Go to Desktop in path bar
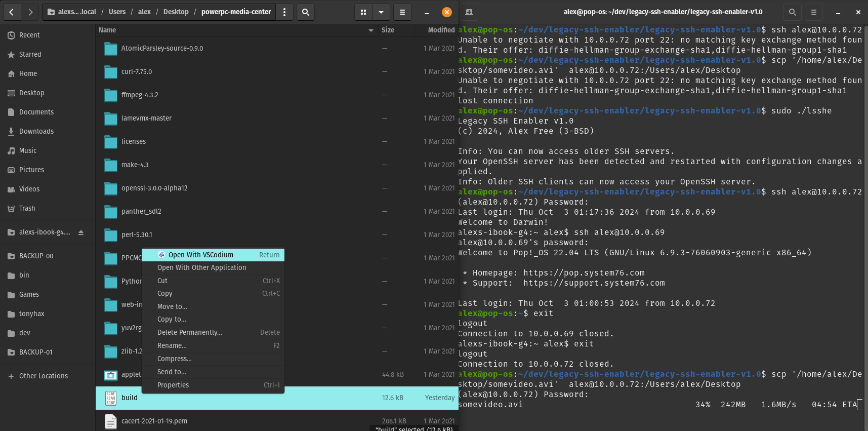Viewport: 868px width, 431px height. pyautogui.click(x=176, y=12)
